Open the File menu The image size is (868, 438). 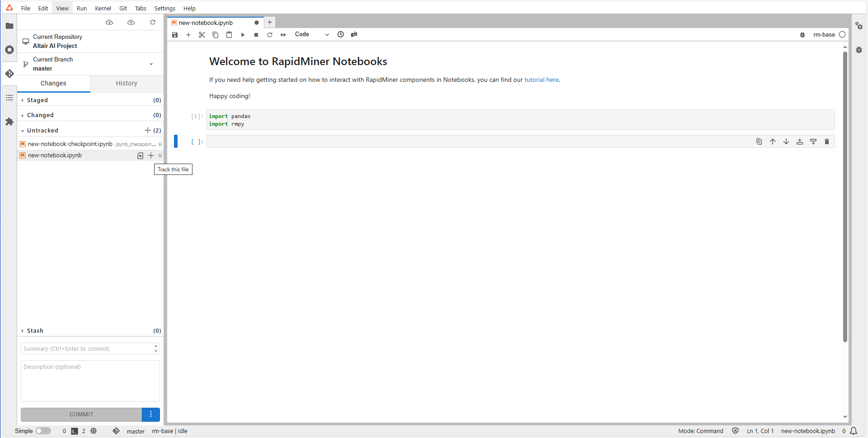pos(26,8)
